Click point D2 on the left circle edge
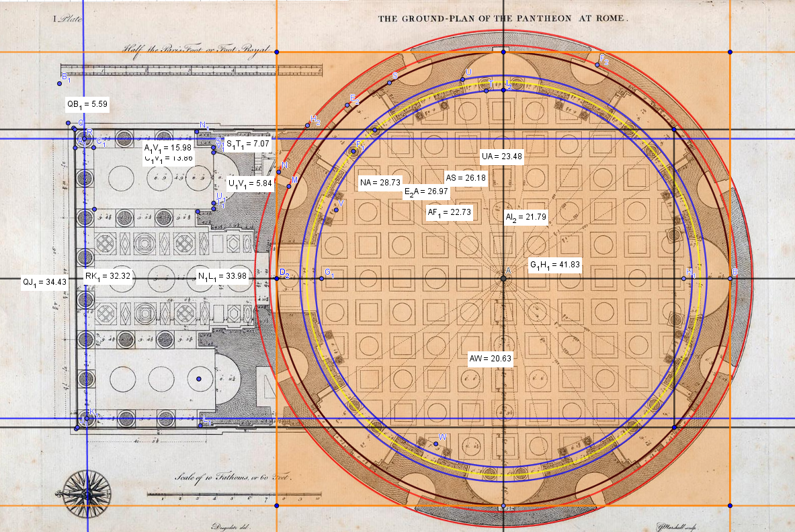This screenshot has width=795, height=532. pyautogui.click(x=278, y=278)
